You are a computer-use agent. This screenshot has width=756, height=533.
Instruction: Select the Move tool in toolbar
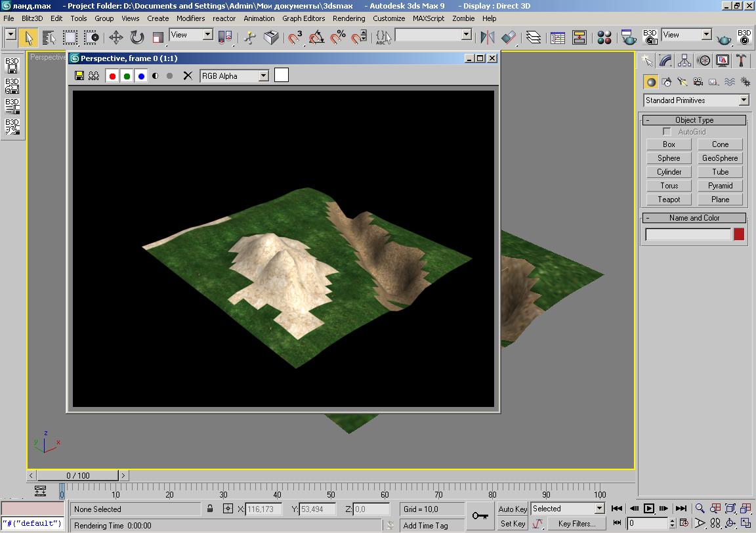(115, 37)
